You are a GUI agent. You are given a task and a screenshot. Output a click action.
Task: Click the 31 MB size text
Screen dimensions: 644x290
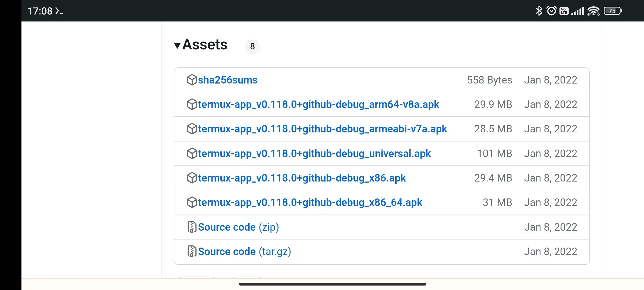[x=497, y=202]
